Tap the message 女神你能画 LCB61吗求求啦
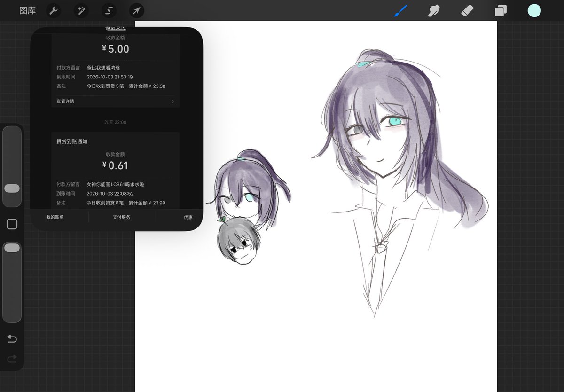Screen dimensions: 564x392 (x=116, y=184)
